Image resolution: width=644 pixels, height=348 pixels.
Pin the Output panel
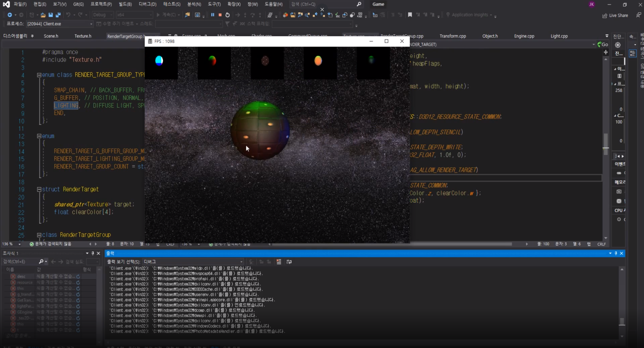tap(616, 253)
